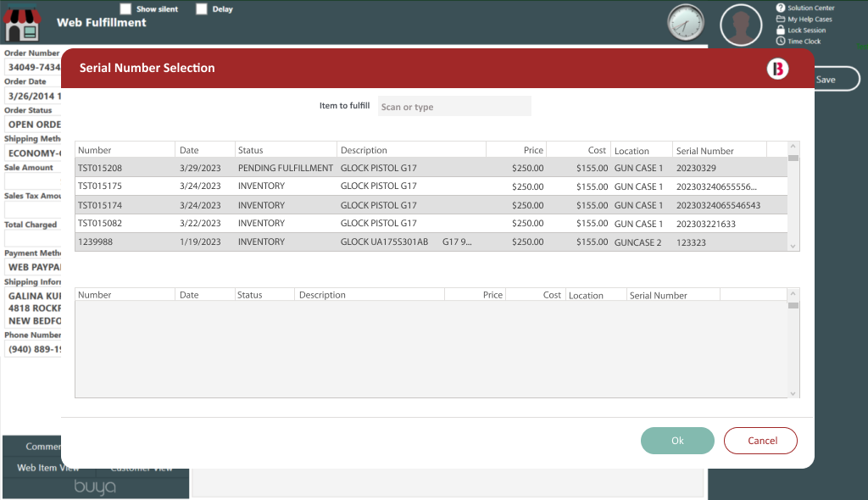The height and width of the screenshot is (500, 868).
Task: Sort upper table by Location column
Action: point(642,150)
